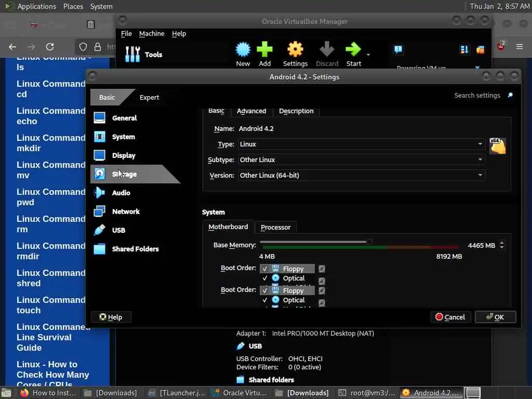Open the General settings category
Screen dimensions: 532x399
pos(115,118)
